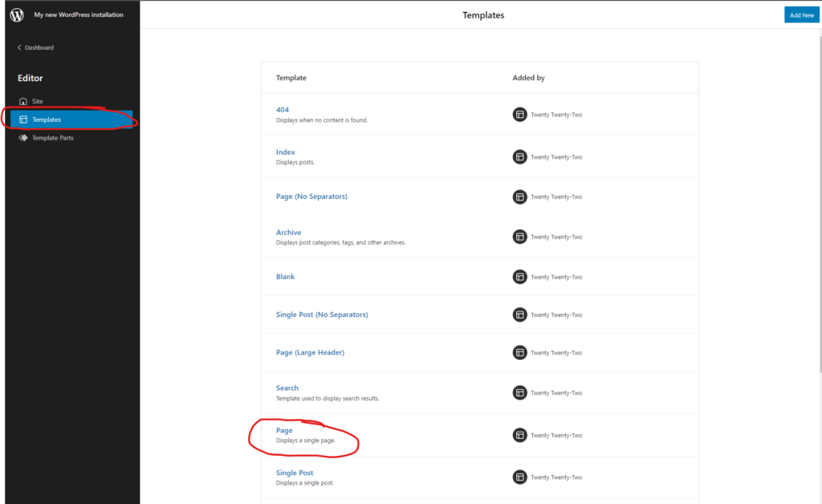The height and width of the screenshot is (504, 822).
Task: Click theme icon in the Index row
Action: [x=519, y=156]
